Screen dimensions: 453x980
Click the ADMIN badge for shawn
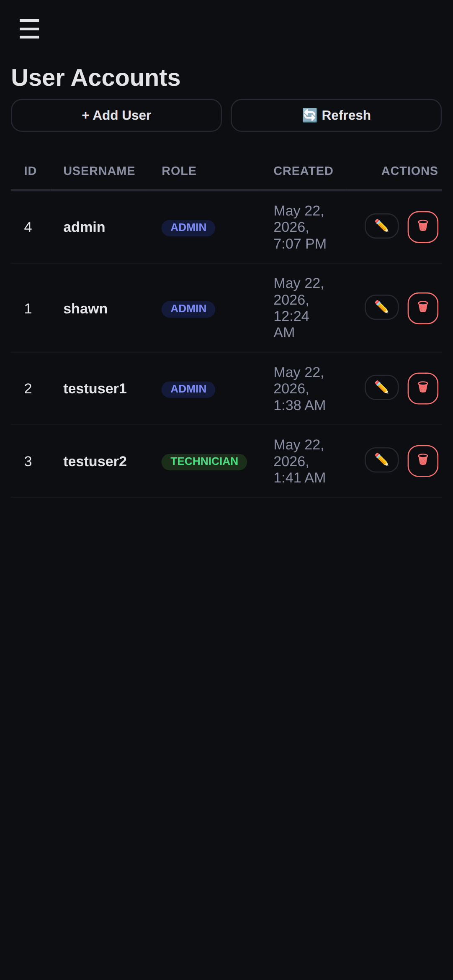pyautogui.click(x=188, y=309)
